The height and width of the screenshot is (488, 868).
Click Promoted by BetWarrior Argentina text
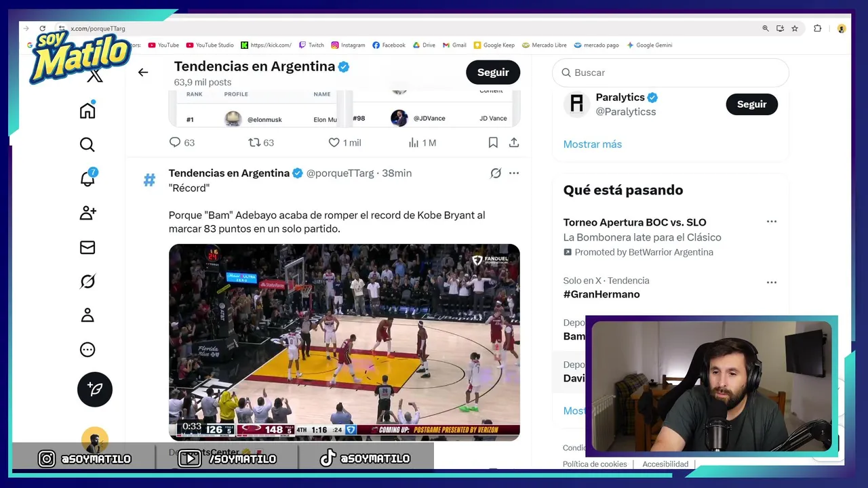[644, 252]
